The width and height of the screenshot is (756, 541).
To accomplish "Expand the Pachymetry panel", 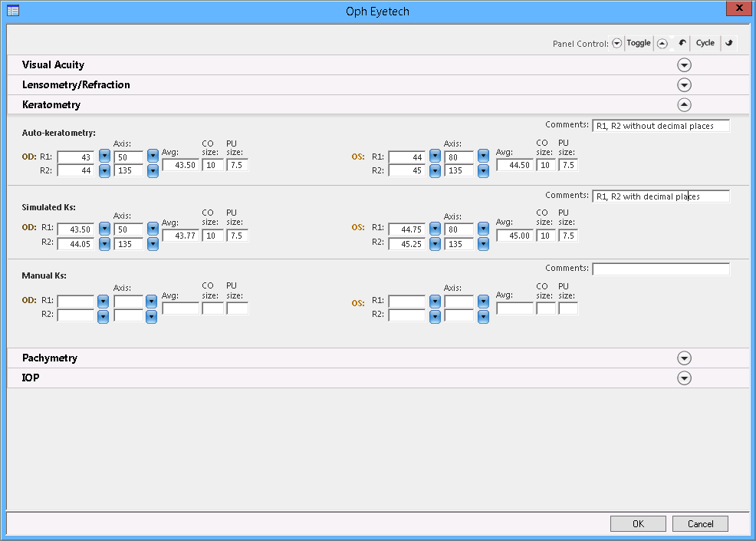I will point(684,358).
